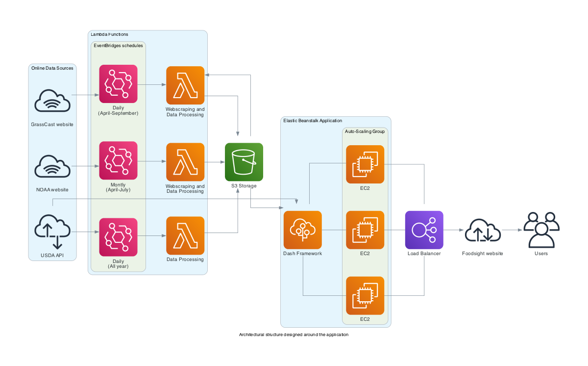Image resolution: width=588 pixels, height=366 pixels.
Task: Click the "Auto-Scaling Group" title
Action: pos(365,131)
